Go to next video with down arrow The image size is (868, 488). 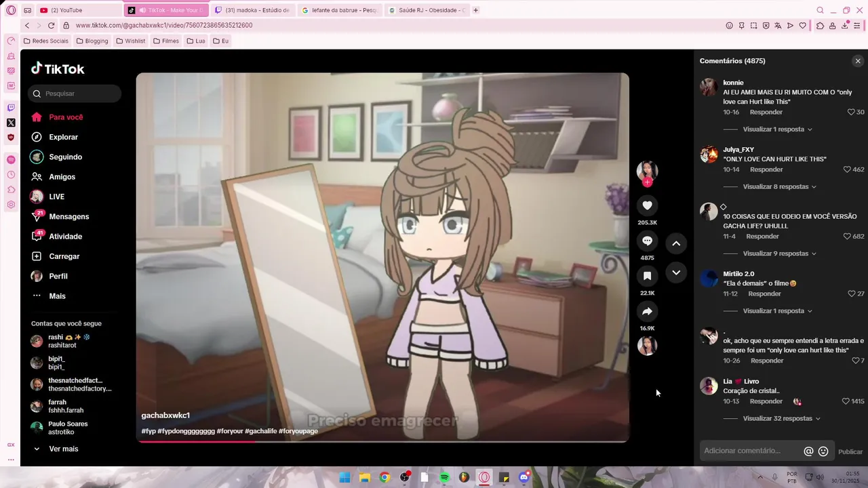tap(676, 272)
